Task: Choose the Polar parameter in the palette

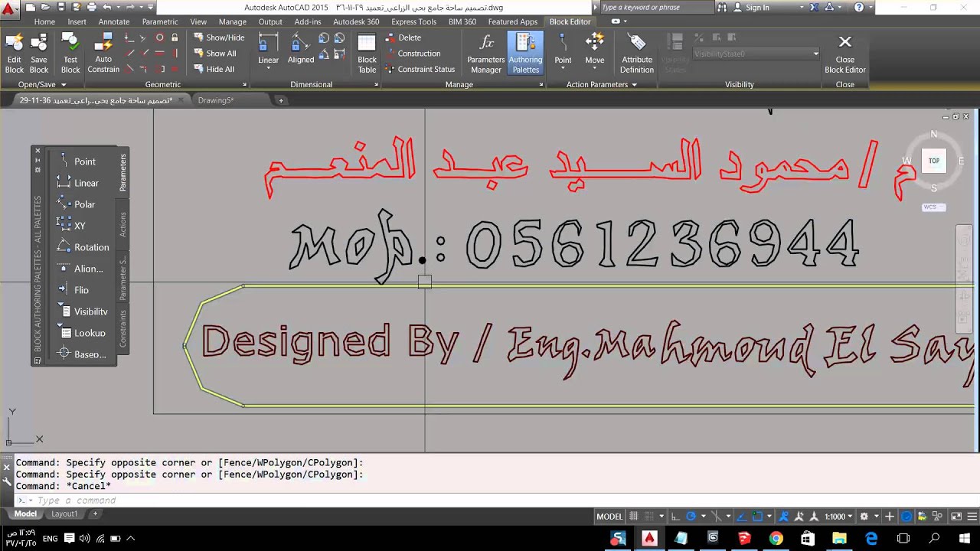Action: 76,204
